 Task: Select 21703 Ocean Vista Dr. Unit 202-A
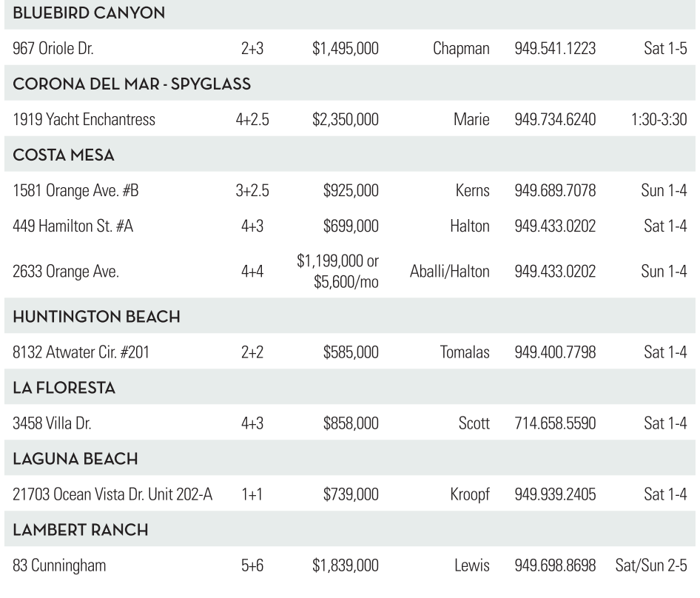tap(113, 494)
